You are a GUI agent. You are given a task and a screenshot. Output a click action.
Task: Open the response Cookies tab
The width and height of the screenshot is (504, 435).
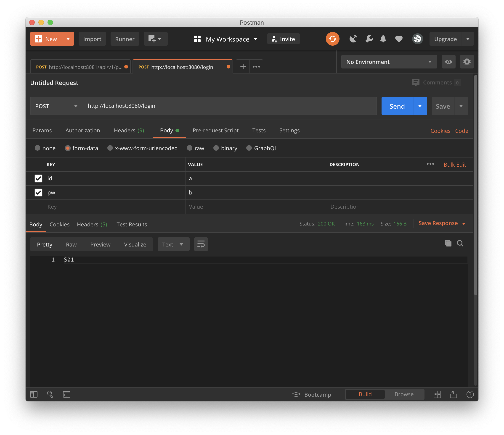[59, 224]
